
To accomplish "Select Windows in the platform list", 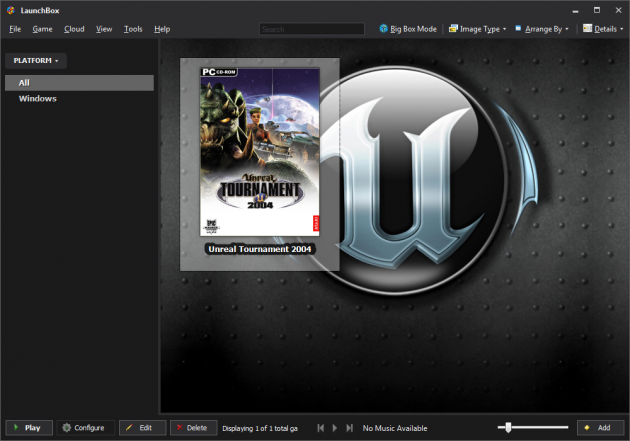I will pos(38,98).
